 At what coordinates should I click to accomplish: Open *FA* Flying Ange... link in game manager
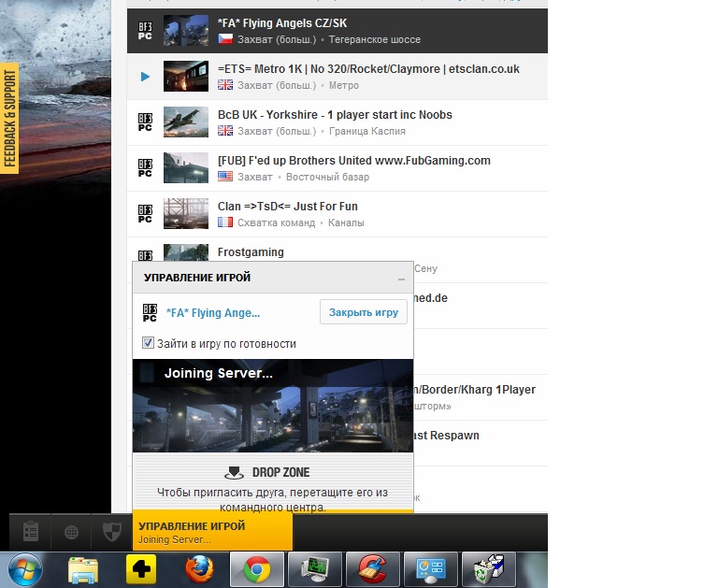pyautogui.click(x=213, y=313)
